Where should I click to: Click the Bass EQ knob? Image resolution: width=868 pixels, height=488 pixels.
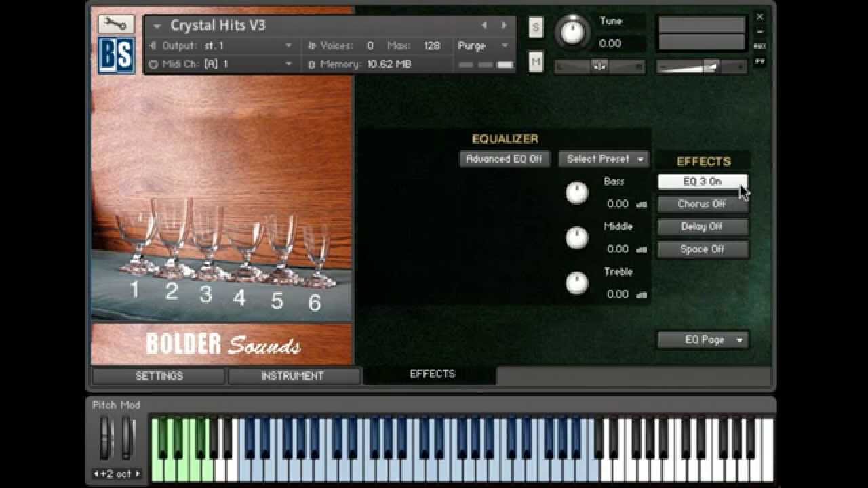pyautogui.click(x=577, y=193)
